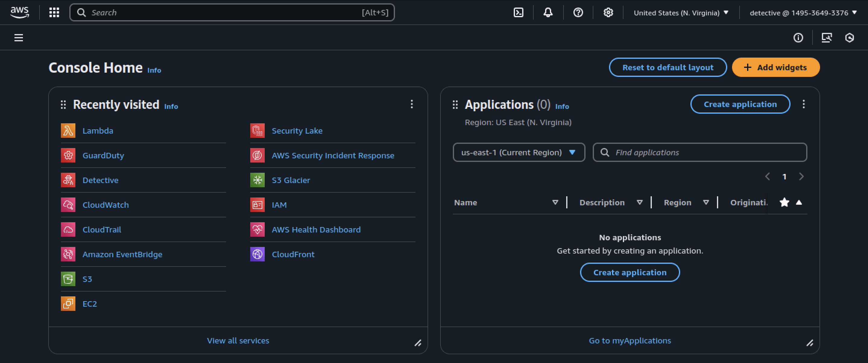Click the IAM service icon

[257, 205]
